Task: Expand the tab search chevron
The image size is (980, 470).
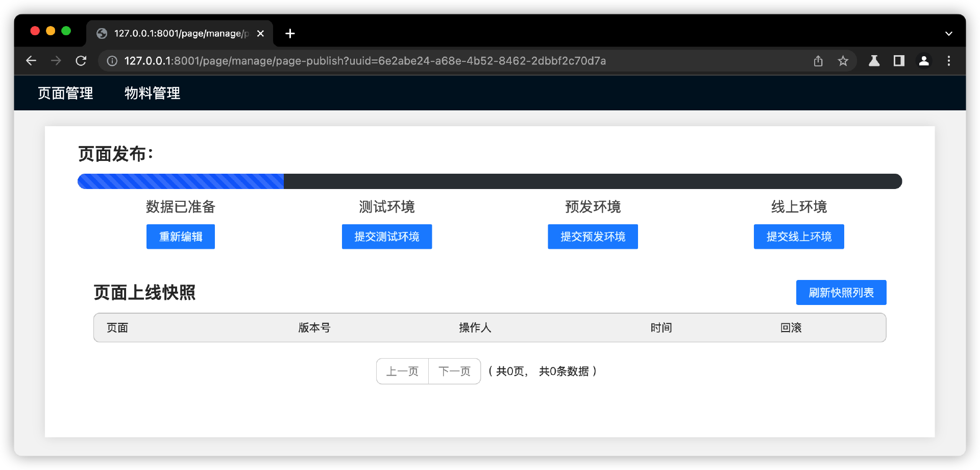Action: 948,34
